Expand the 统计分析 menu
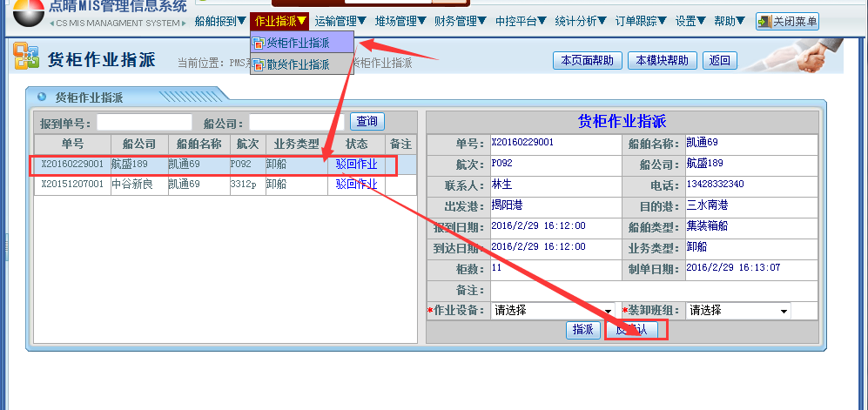This screenshot has height=410, width=868. pyautogui.click(x=581, y=21)
